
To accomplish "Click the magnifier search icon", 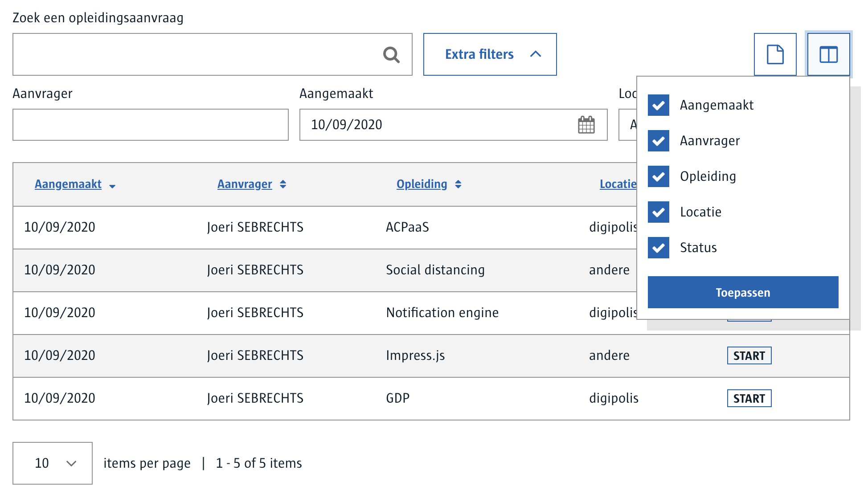I will [391, 55].
